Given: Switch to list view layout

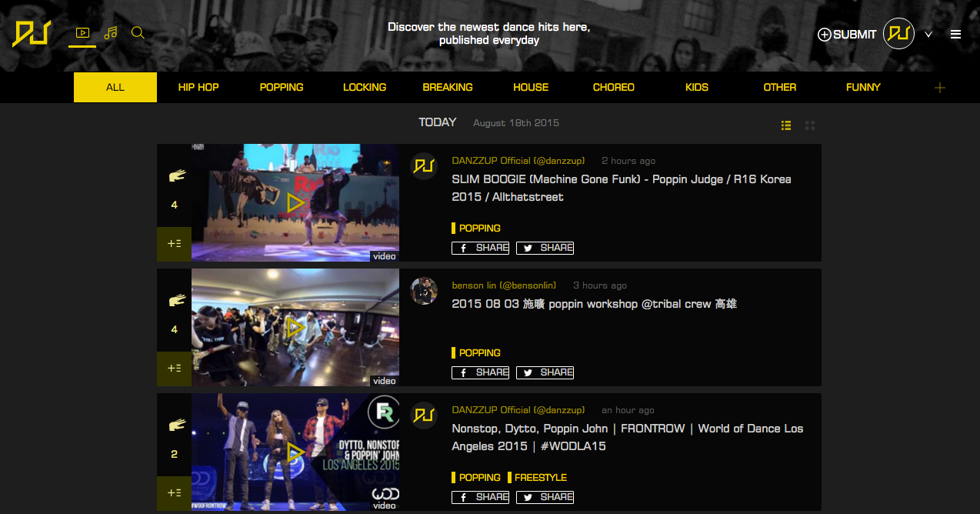Looking at the screenshot, I should [x=786, y=125].
